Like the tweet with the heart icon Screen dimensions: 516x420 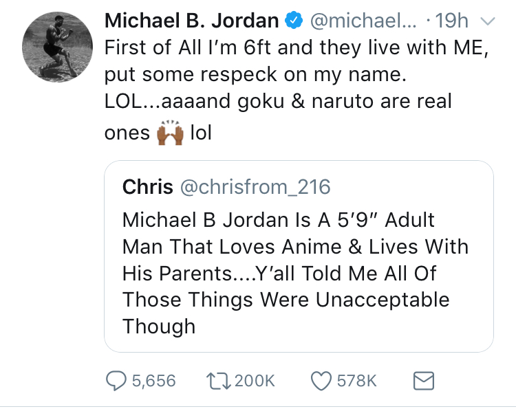(321, 380)
